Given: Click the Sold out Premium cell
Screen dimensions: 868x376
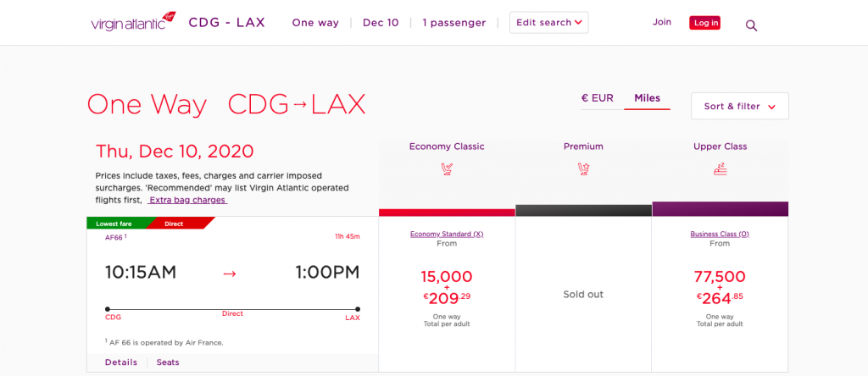Looking at the screenshot, I should point(583,295).
